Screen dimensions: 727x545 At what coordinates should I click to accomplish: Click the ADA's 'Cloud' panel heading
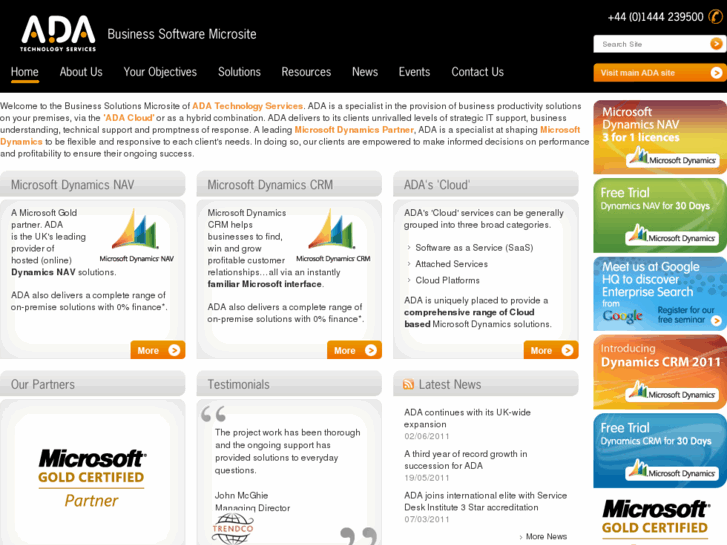tap(437, 185)
